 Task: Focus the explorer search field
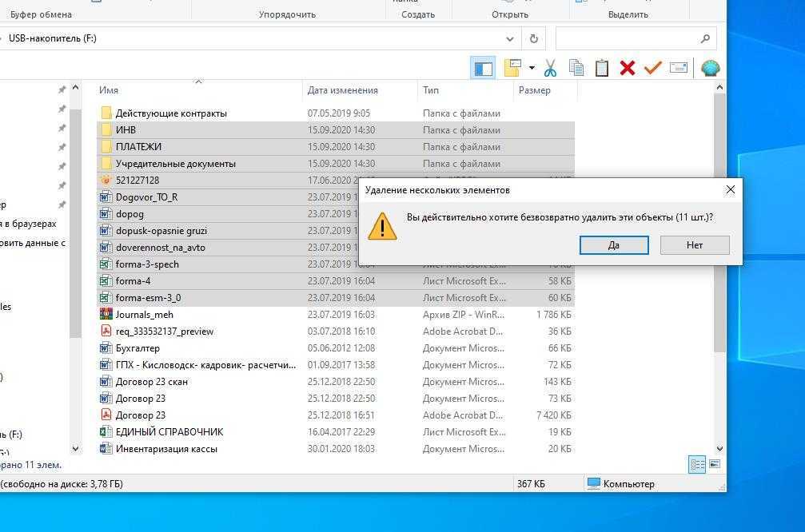click(636, 38)
